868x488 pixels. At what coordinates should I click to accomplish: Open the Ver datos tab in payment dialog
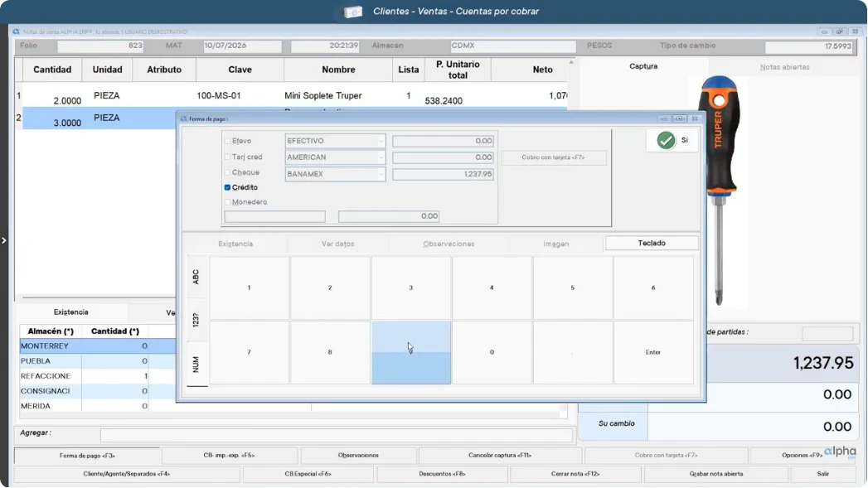pos(337,244)
